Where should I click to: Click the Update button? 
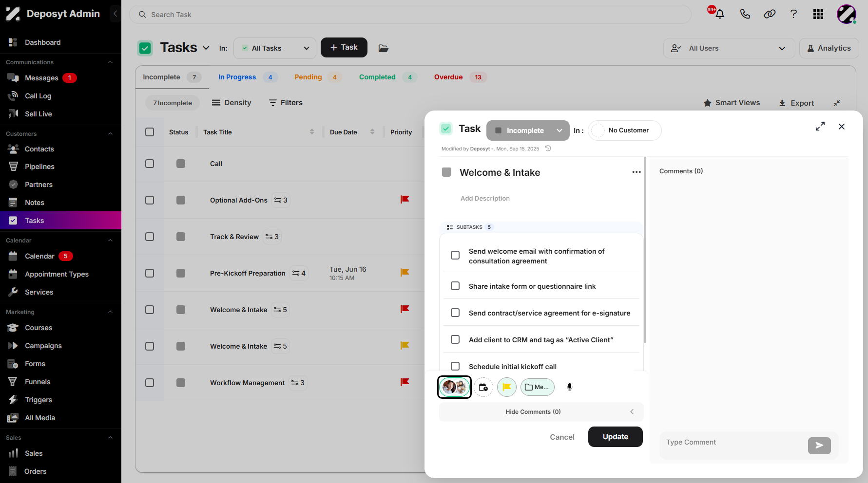615,437
